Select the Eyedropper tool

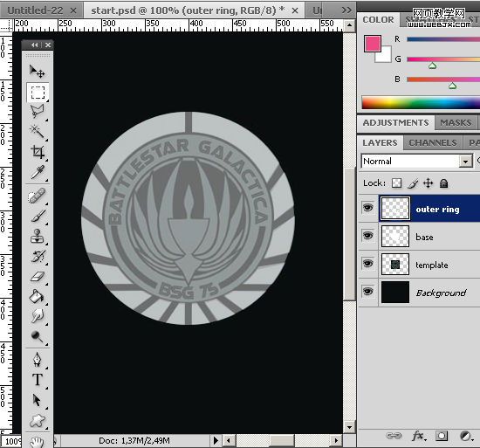[38, 172]
